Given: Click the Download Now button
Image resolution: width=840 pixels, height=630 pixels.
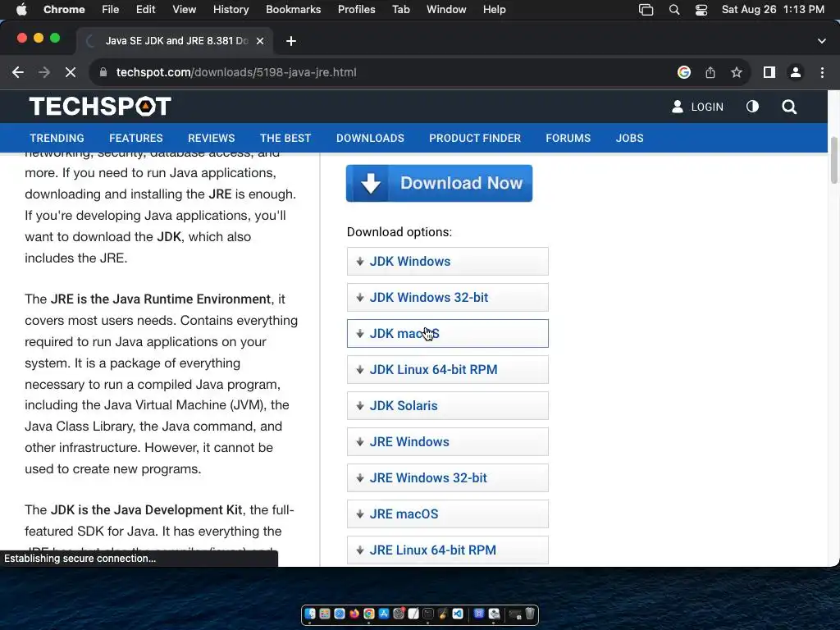Looking at the screenshot, I should 440,183.
